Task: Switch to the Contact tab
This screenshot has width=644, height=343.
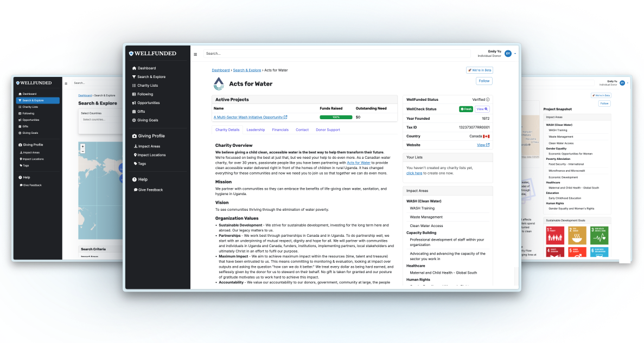Action: [302, 130]
